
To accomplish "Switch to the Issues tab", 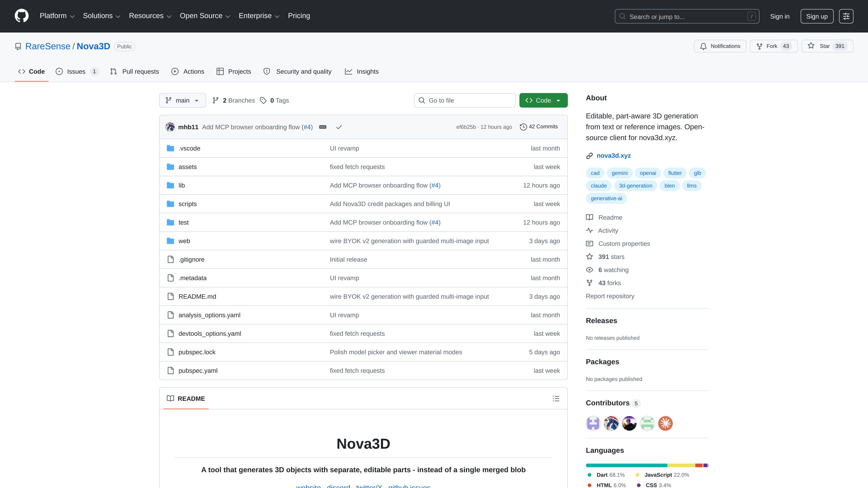I will click(77, 71).
